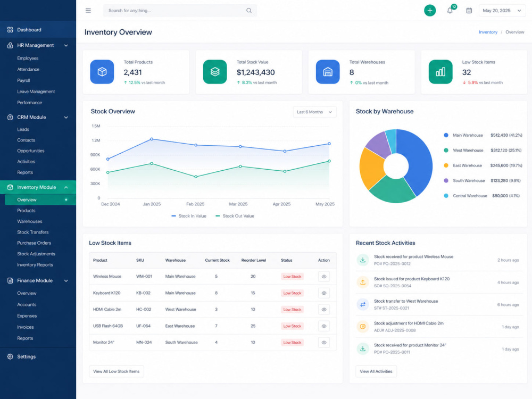
Task: Collapse the HR Management chevron
Action: [66, 45]
